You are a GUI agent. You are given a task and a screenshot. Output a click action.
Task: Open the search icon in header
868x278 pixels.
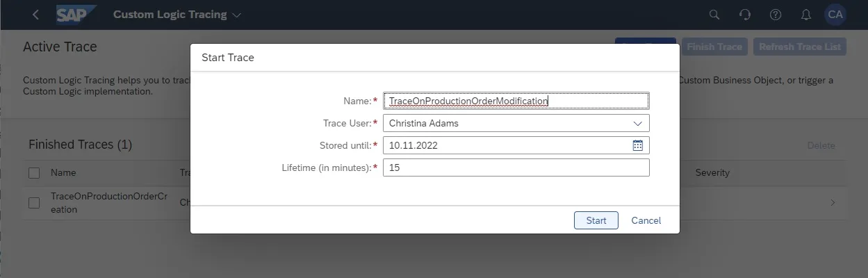tap(714, 15)
